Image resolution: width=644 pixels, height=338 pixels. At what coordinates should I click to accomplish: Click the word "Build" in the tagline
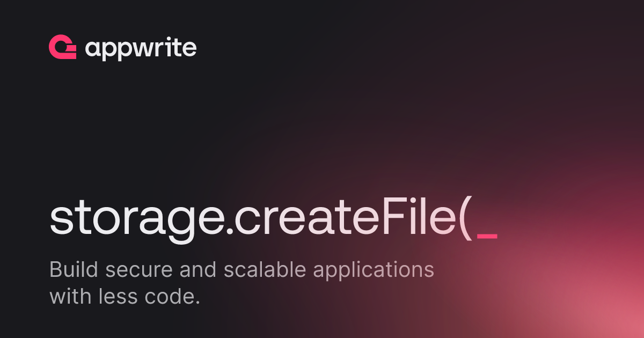pos(74,269)
